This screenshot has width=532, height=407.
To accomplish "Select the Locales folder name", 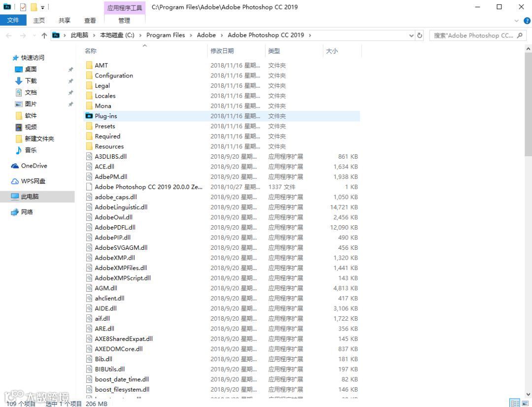I will (x=105, y=96).
